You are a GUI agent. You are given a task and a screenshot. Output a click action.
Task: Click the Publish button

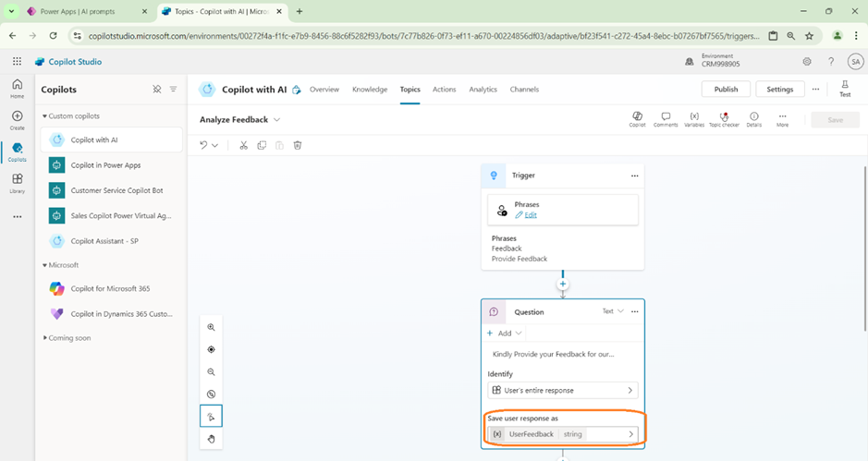click(726, 90)
